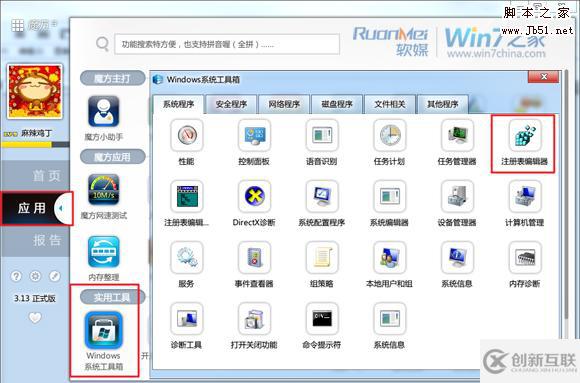Open the 注册表编辑器 registry editor icon

(525, 135)
